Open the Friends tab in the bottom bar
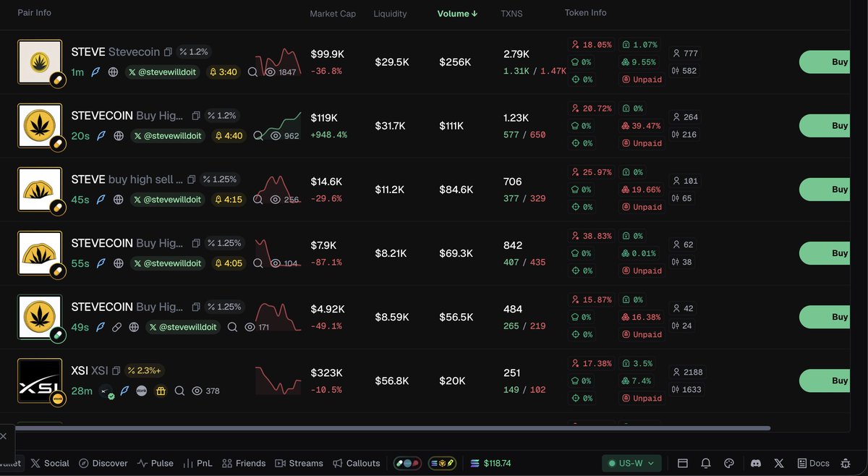 [x=244, y=463]
